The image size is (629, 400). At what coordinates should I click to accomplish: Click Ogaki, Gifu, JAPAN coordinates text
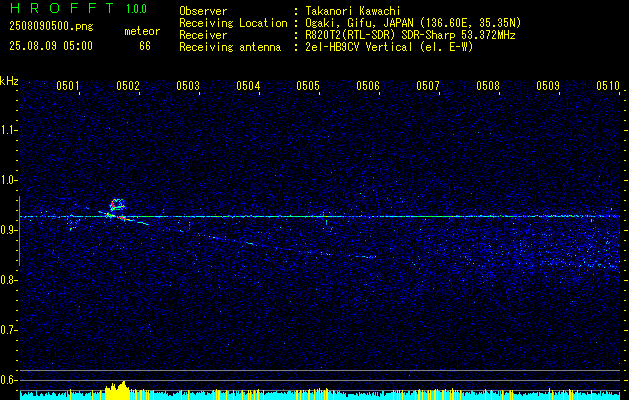pyautogui.click(x=413, y=23)
